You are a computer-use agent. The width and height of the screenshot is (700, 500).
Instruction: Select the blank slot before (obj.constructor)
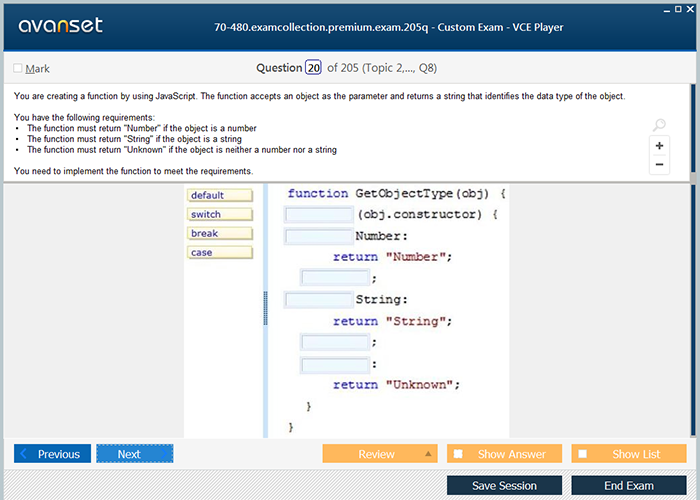coord(319,214)
